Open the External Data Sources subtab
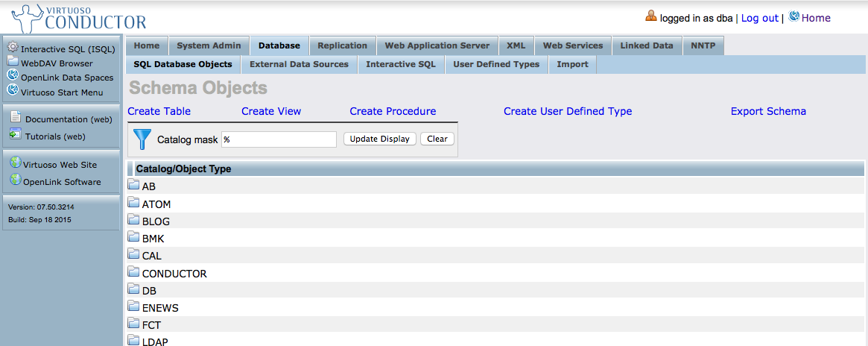The width and height of the screenshot is (868, 346). pos(299,64)
